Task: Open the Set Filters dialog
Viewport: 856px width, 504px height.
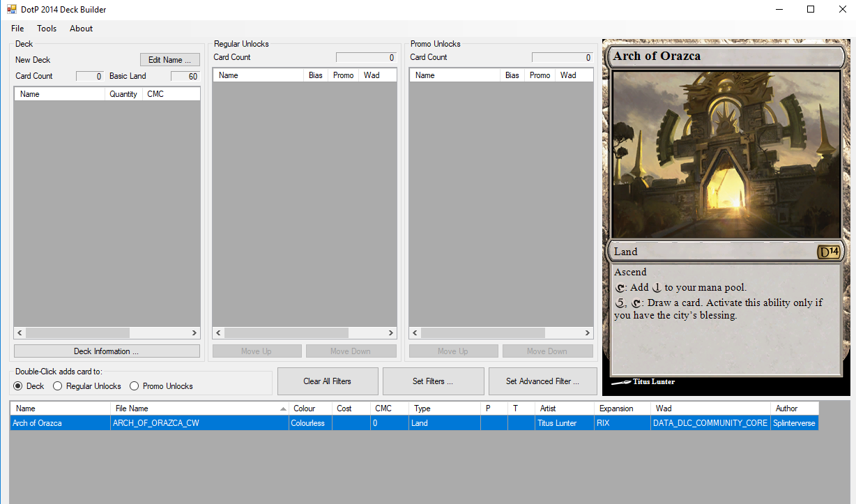Action: pos(433,381)
